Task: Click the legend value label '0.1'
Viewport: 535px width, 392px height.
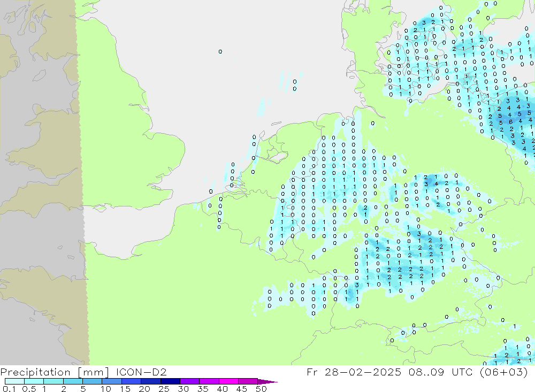Action: pos(9,389)
